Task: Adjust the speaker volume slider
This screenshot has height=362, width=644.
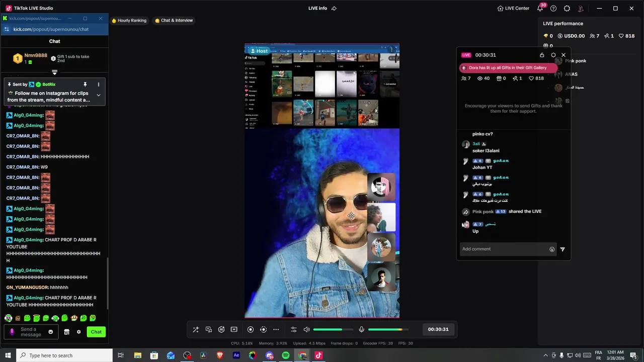Action: tap(333, 329)
